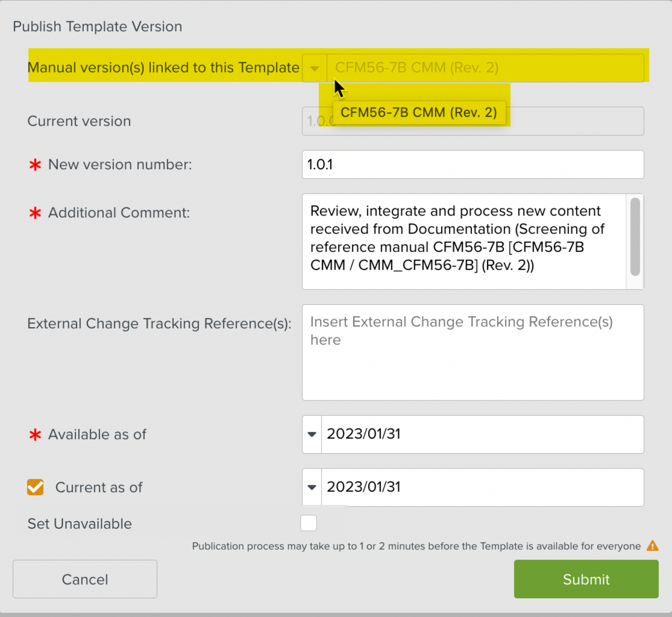
Task: Click the red asterisk beside Available as of
Action: pos(35,435)
